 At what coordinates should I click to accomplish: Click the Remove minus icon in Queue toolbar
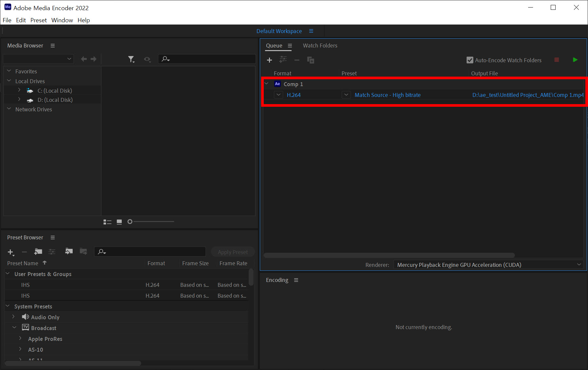point(297,60)
